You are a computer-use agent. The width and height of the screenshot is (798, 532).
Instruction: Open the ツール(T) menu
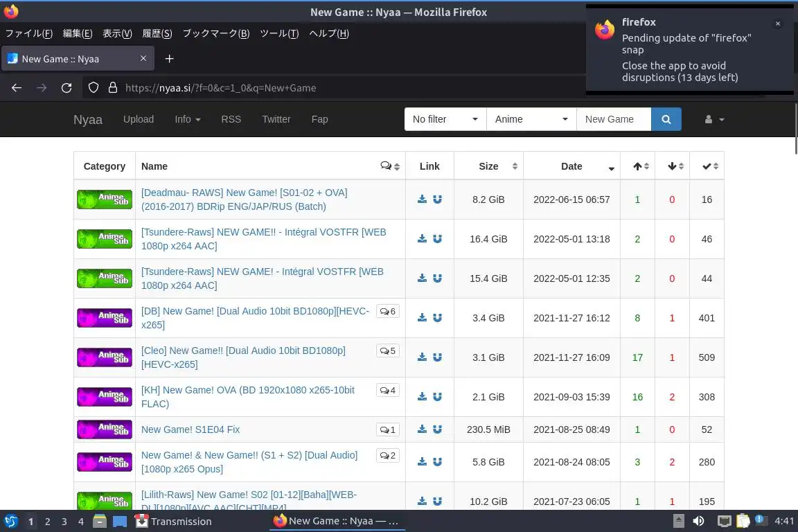[x=279, y=34]
